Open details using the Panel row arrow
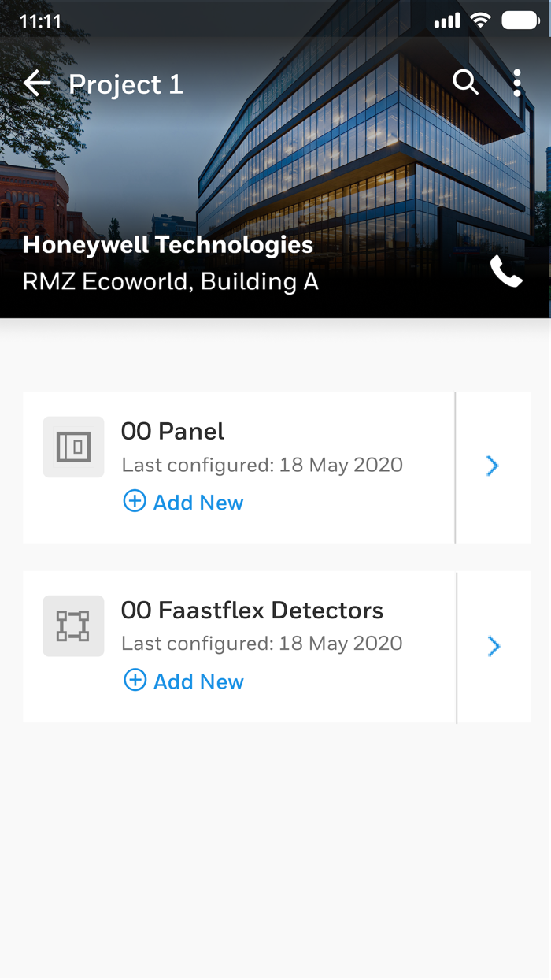Screen dimensions: 551x980 pos(492,466)
